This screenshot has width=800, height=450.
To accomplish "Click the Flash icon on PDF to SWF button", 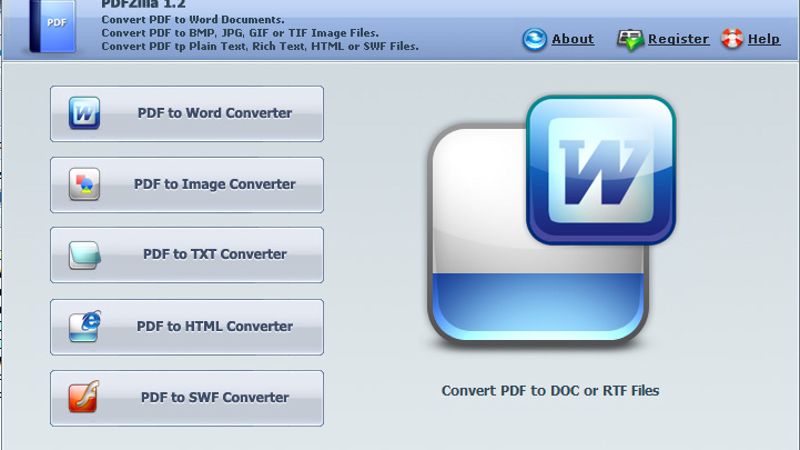I will tap(84, 396).
